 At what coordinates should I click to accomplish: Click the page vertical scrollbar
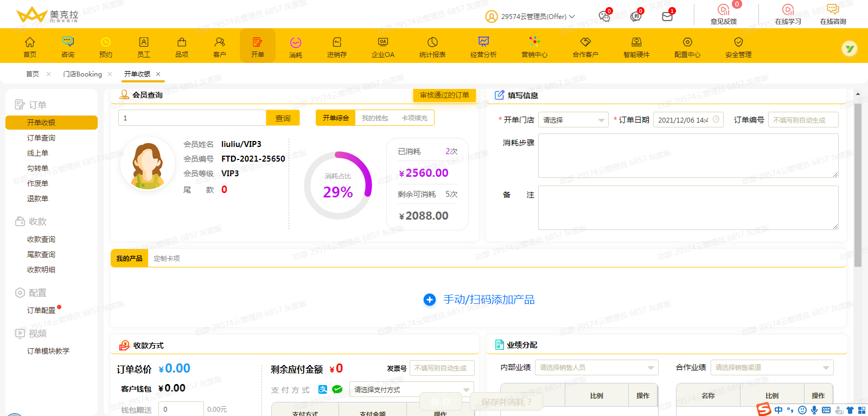tap(858, 184)
